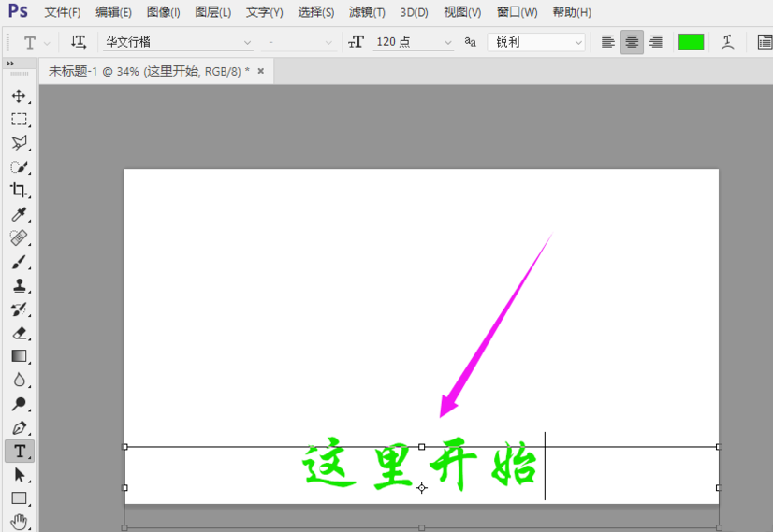Open the 图层(L) menu
Viewport: 773px width, 532px height.
click(213, 12)
